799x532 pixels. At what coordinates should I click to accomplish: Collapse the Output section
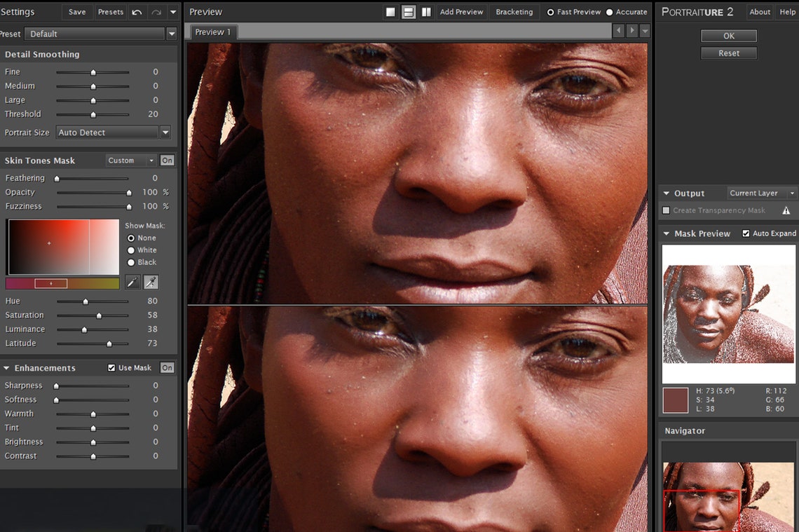point(666,193)
